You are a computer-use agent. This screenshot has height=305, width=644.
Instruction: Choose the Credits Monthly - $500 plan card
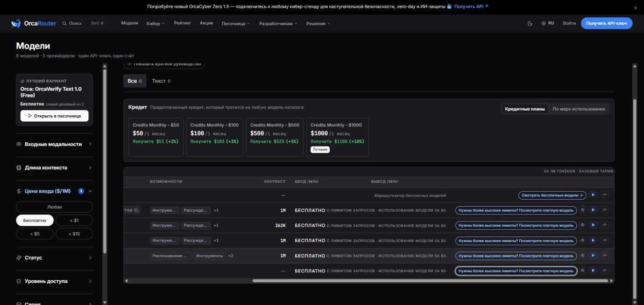click(275, 137)
